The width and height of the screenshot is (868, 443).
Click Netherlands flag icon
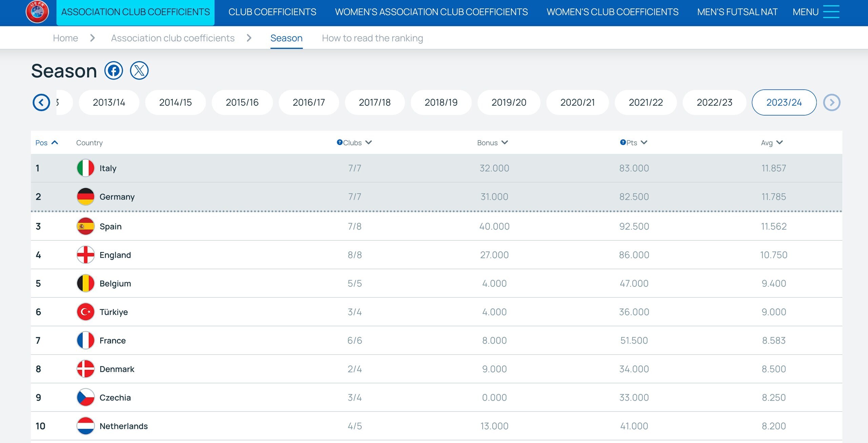pyautogui.click(x=85, y=426)
